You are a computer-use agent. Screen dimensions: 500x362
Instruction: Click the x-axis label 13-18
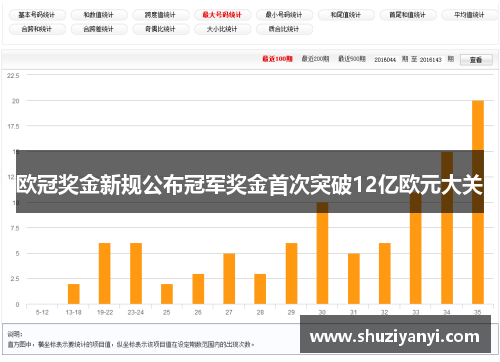74,313
